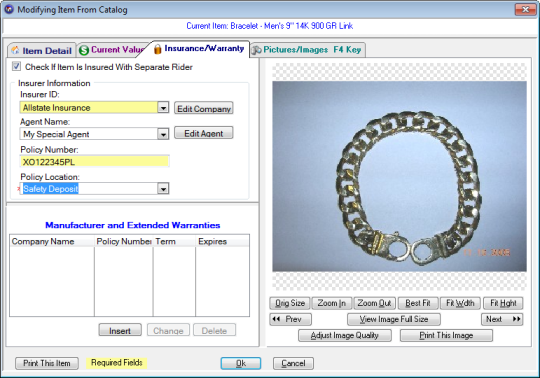Click the camera icon on Pictures/Images tab

(x=256, y=50)
